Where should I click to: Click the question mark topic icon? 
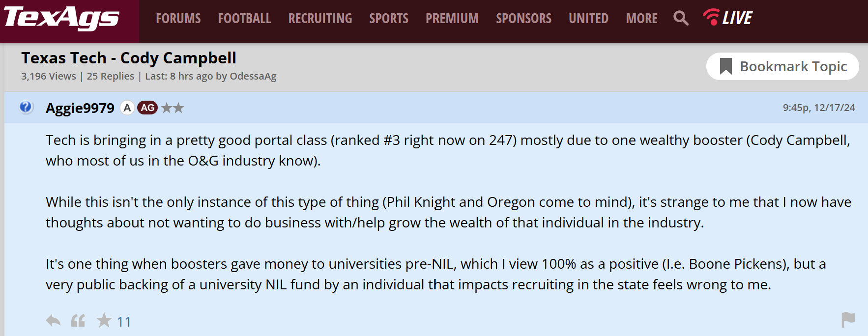[x=26, y=107]
